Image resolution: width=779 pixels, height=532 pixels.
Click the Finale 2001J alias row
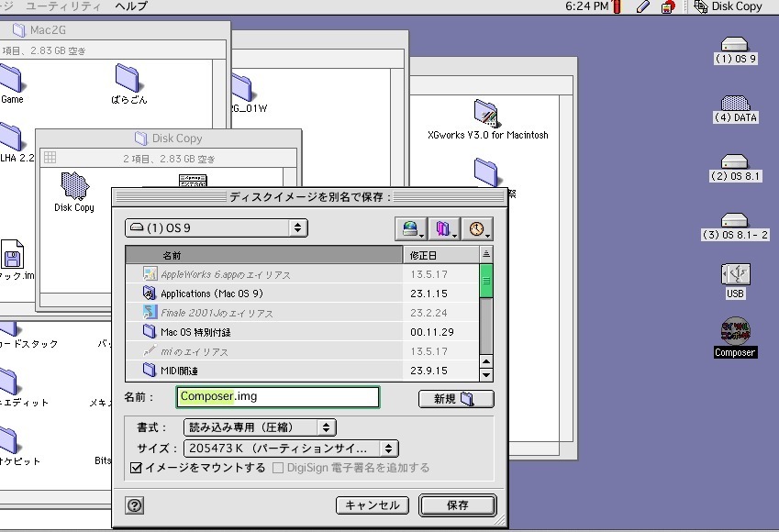(302, 313)
